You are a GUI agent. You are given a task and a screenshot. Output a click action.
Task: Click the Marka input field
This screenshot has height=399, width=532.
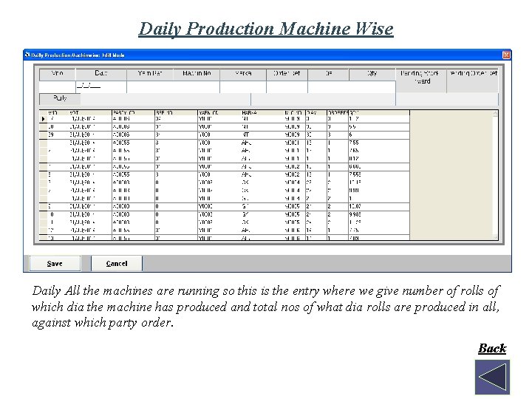click(x=243, y=87)
